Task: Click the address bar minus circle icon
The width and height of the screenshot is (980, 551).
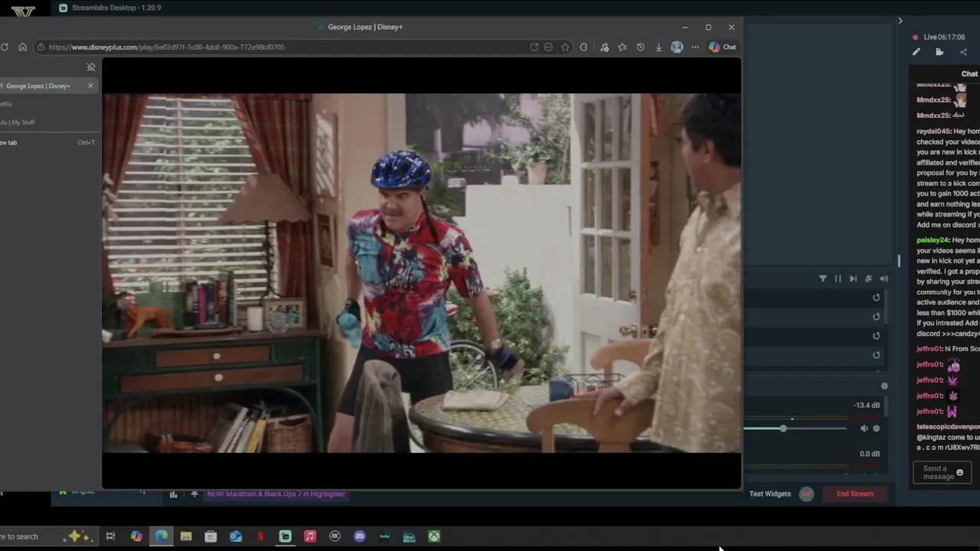Action: click(x=548, y=47)
